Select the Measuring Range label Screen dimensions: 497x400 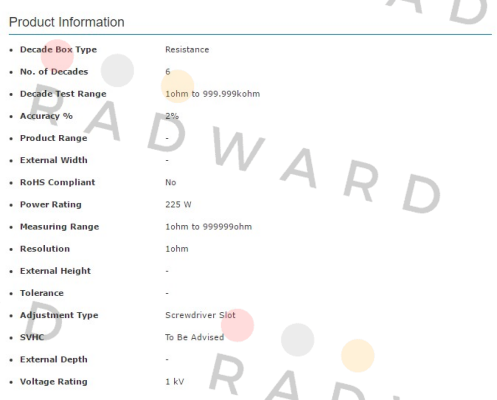pos(59,227)
